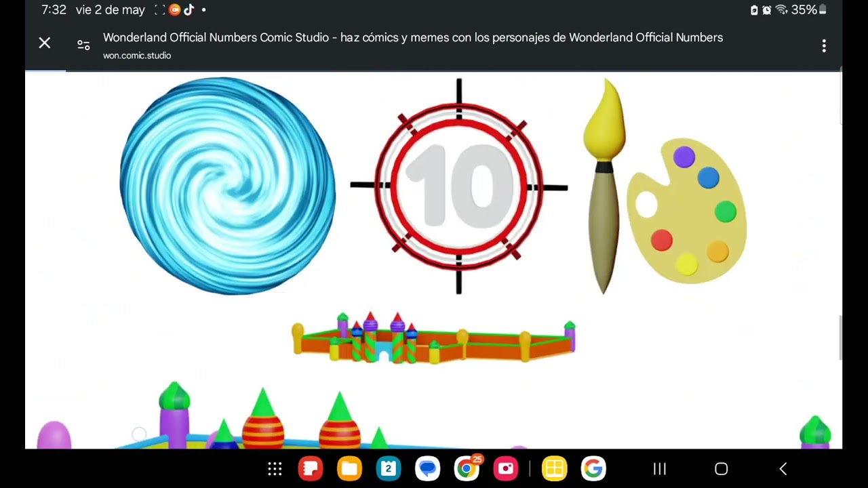This screenshot has width=868, height=488.
Task: Click the orange paint dot on palette
Action: pyautogui.click(x=717, y=252)
